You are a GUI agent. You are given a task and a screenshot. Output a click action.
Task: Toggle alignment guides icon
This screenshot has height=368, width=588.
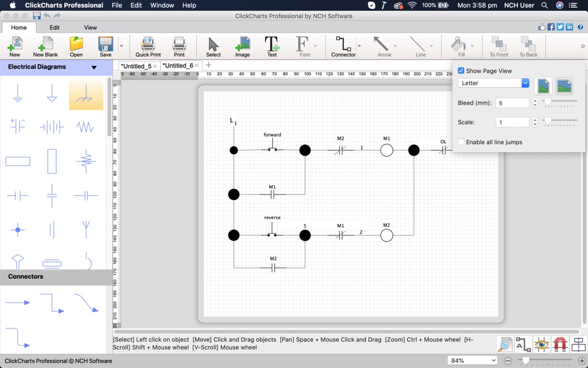(x=578, y=344)
